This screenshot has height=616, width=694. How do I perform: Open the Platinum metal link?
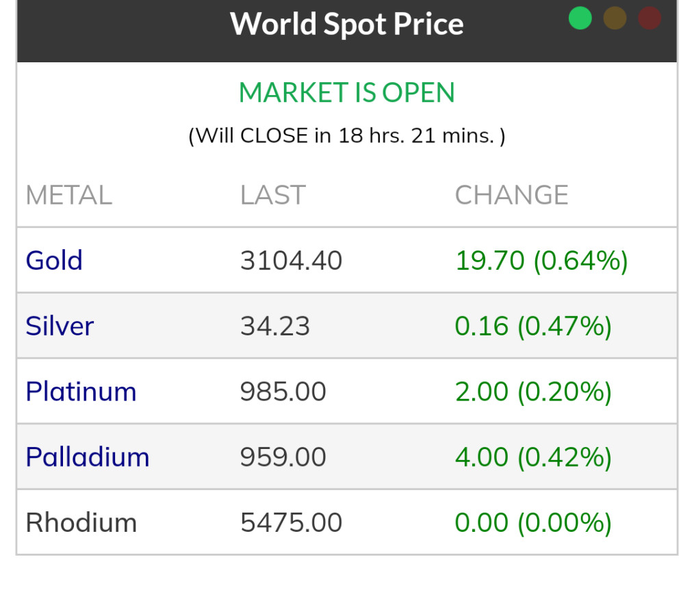(x=81, y=392)
